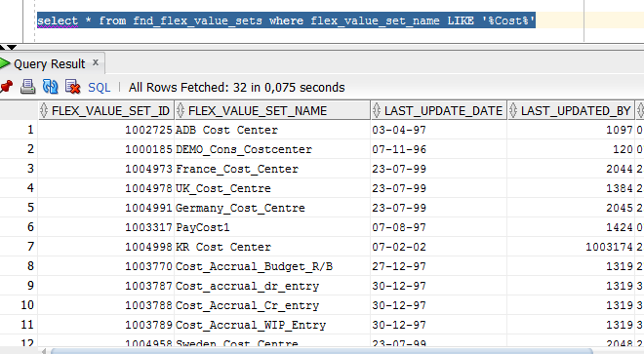644x354 pixels.
Task: Sort by FLEX_VALUE_SET_NAME column header
Action: [x=272, y=110]
